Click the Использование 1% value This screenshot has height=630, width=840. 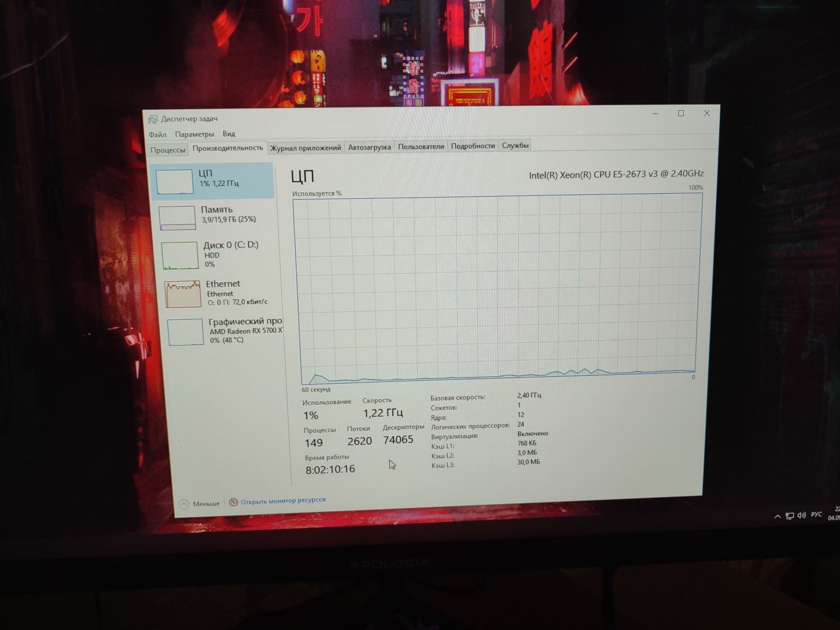311,416
